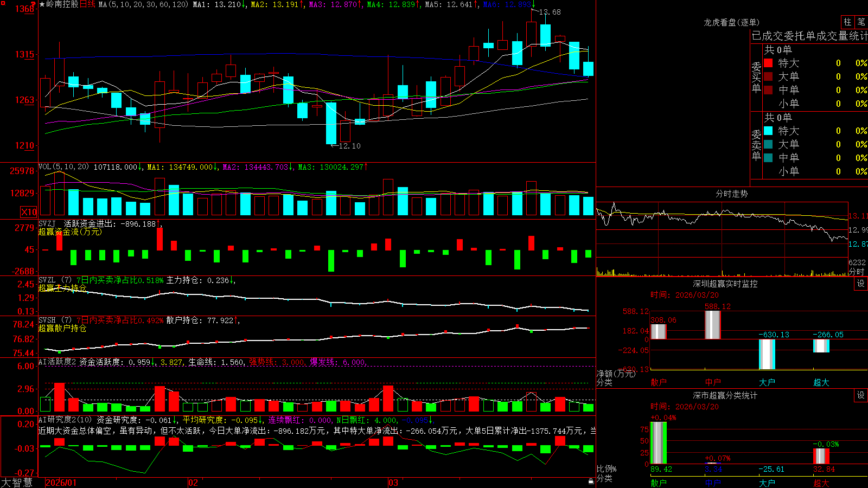Click the 深圳超赢实时监控 panel title
This screenshot has height=488, width=868.
click(x=725, y=284)
